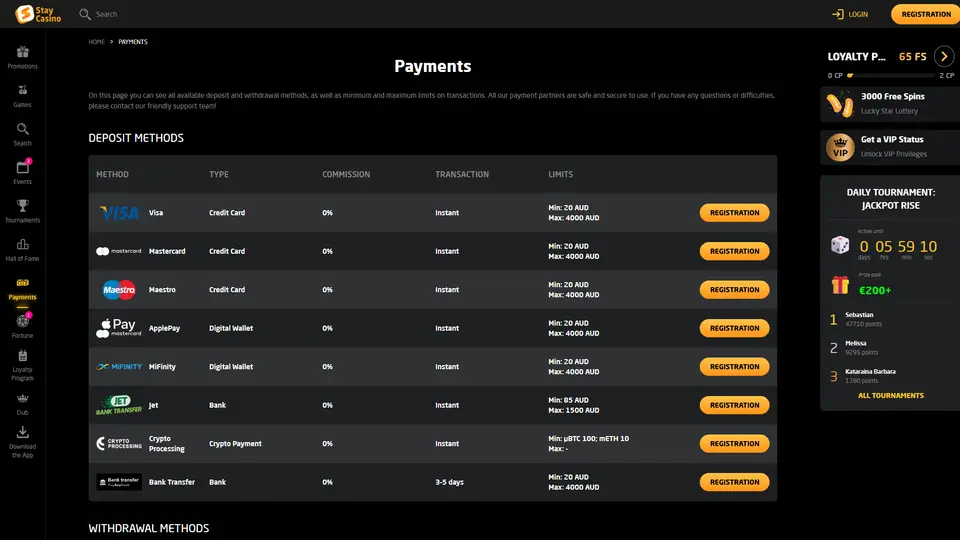Click Download the App in sidebar
Image resolution: width=960 pixels, height=540 pixels.
[x=23, y=442]
